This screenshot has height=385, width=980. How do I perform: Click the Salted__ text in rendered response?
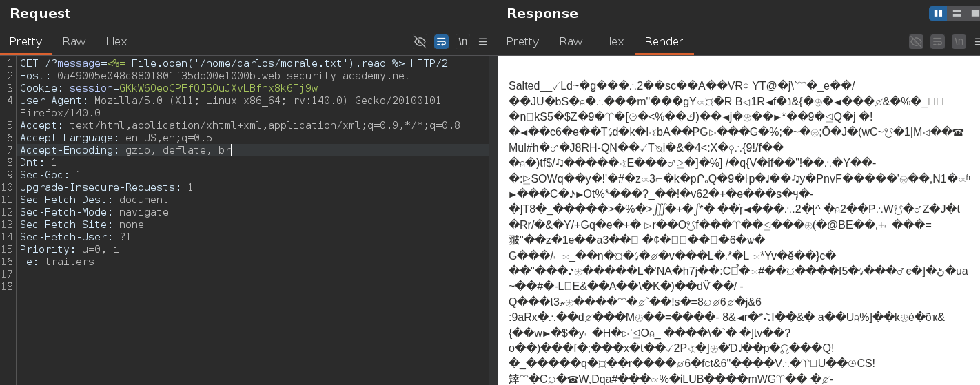[530, 86]
